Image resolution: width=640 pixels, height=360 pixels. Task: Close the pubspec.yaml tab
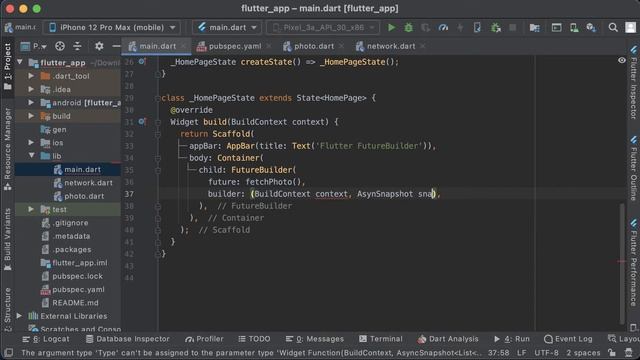[269, 46]
